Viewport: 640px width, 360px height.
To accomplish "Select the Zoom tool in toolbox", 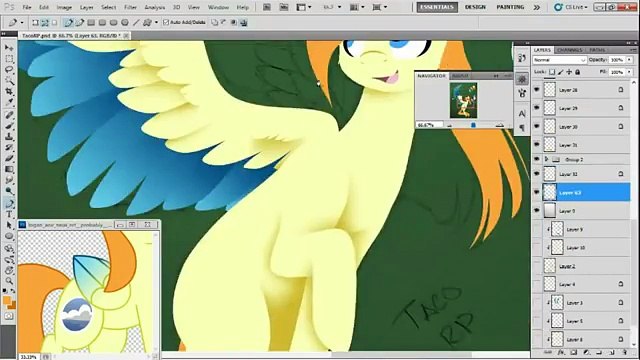I will [x=9, y=281].
